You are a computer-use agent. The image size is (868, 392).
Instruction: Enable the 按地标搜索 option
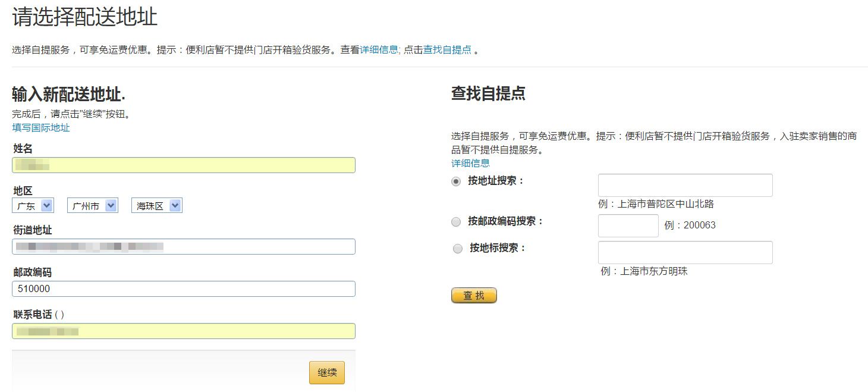click(458, 249)
